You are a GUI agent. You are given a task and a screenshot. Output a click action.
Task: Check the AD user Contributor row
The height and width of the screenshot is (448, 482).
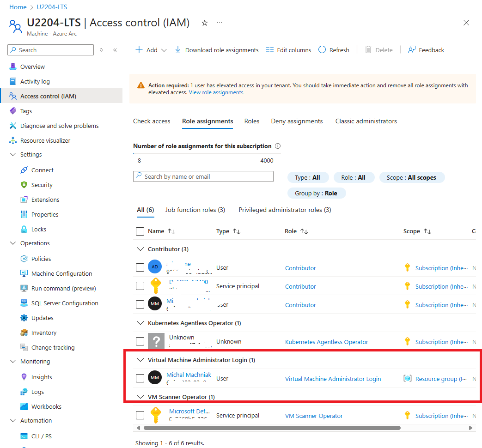coord(140,267)
